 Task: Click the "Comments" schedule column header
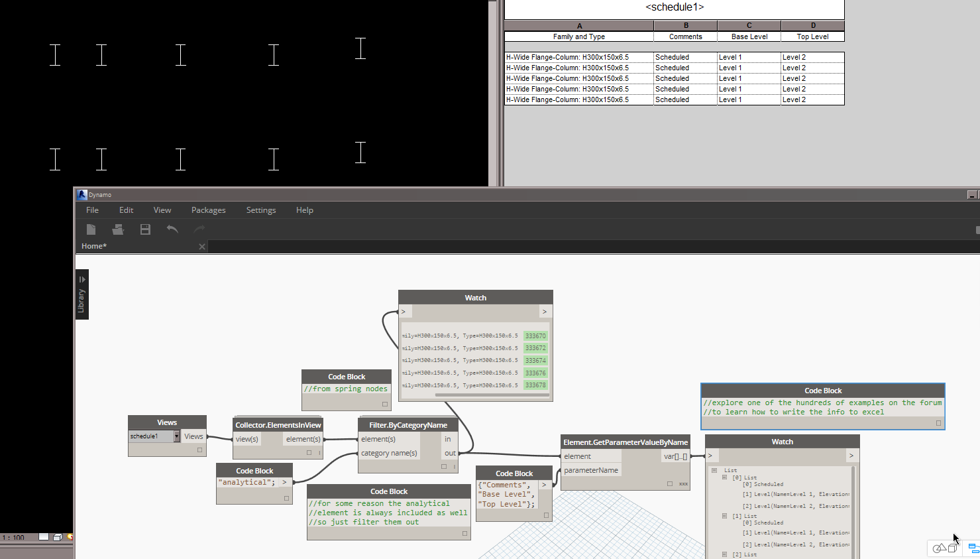pyautogui.click(x=686, y=36)
